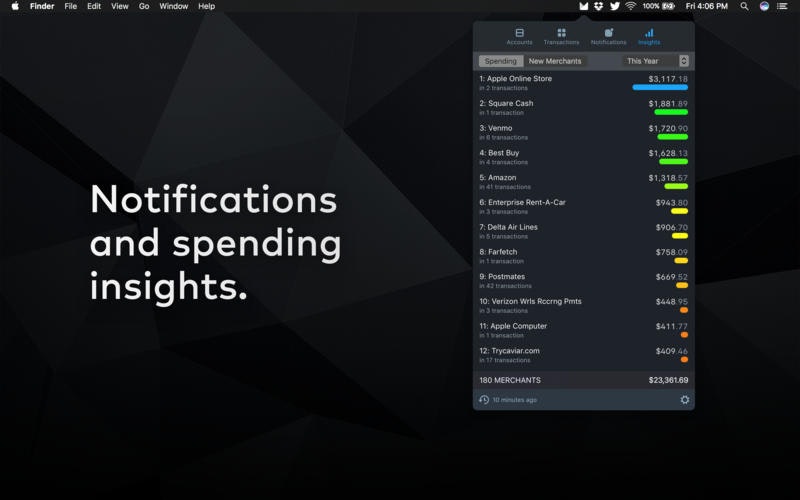Click the 100% battery percentage text
This screenshot has height=500, width=800.
[x=651, y=6]
